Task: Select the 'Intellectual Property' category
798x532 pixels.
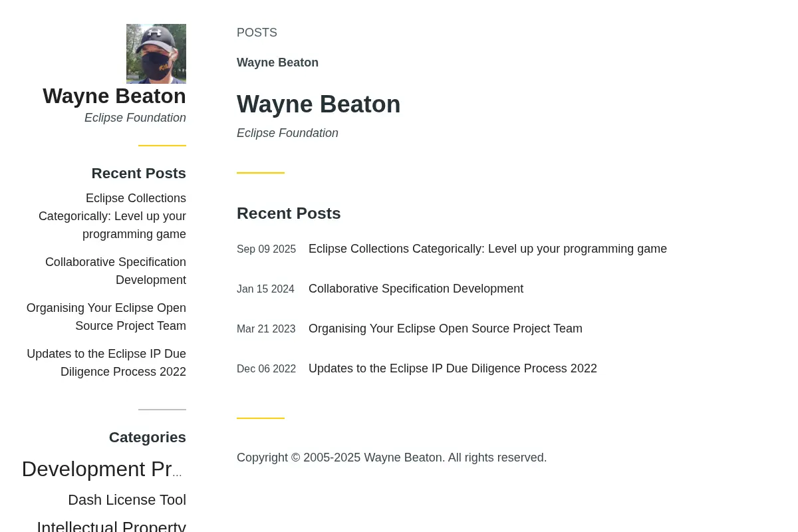Action: click(111, 526)
